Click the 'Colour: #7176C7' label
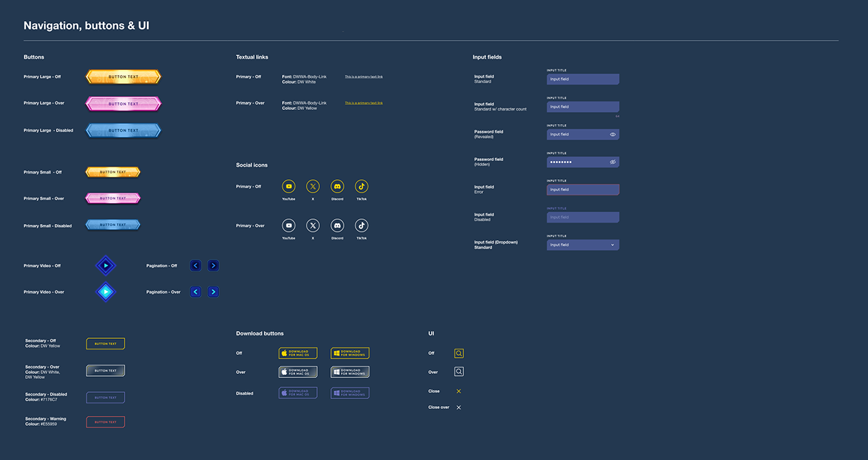Screen dimensions: 868x460 (x=41, y=399)
